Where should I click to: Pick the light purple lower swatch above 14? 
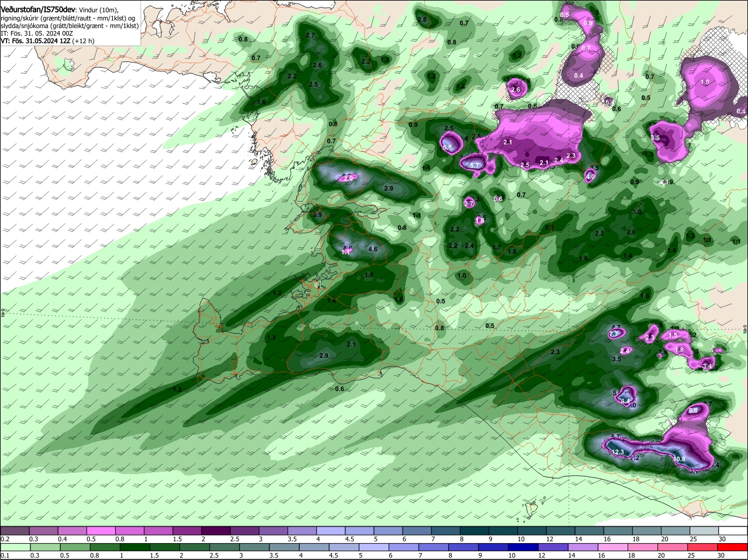coord(584,547)
